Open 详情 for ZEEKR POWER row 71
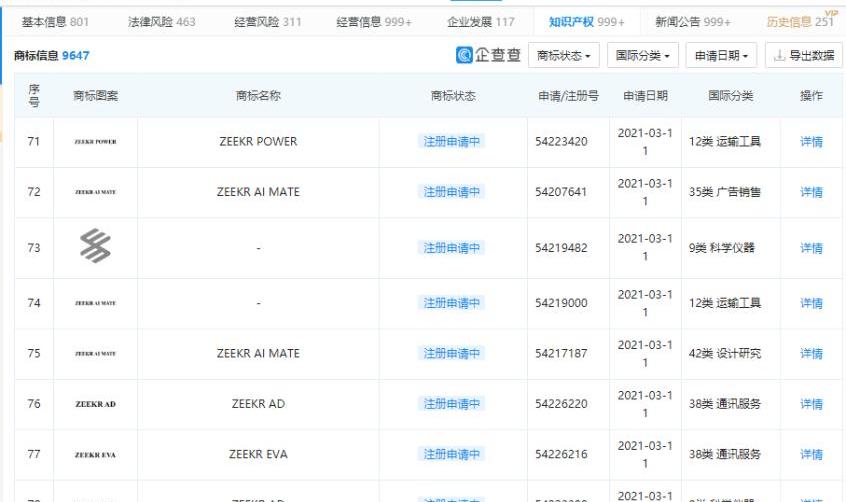 point(811,142)
